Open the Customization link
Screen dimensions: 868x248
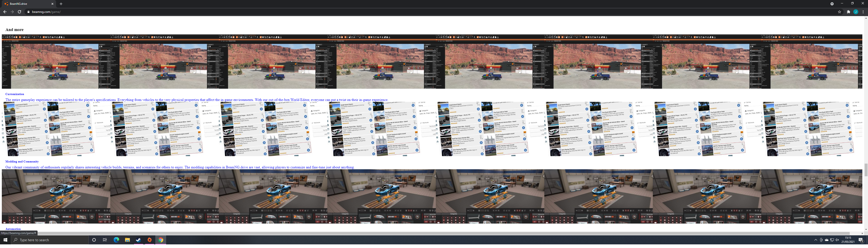(15, 94)
